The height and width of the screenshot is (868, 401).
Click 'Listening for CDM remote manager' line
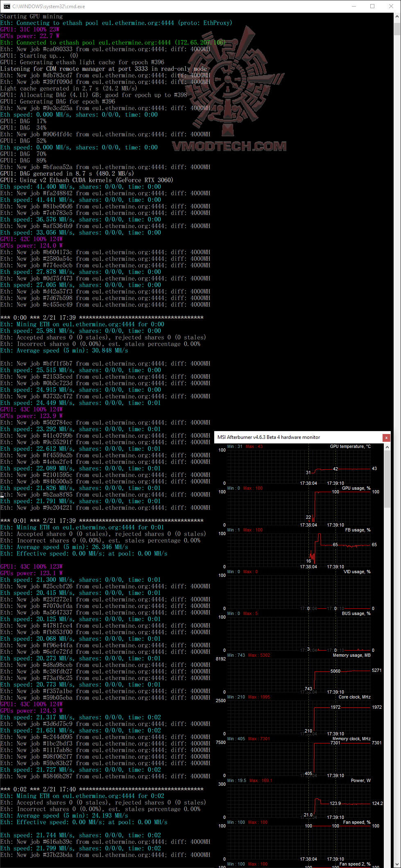104,69
